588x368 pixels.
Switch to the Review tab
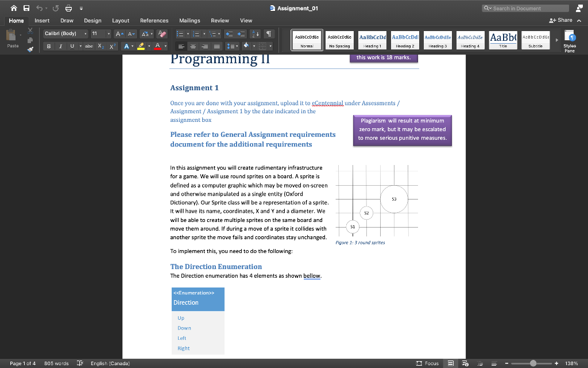pos(220,21)
